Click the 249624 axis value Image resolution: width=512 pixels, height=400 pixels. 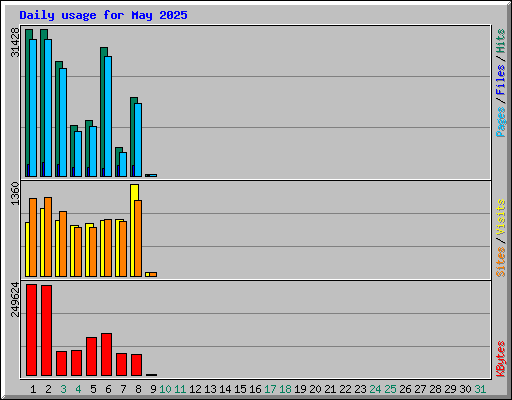(x=15, y=299)
